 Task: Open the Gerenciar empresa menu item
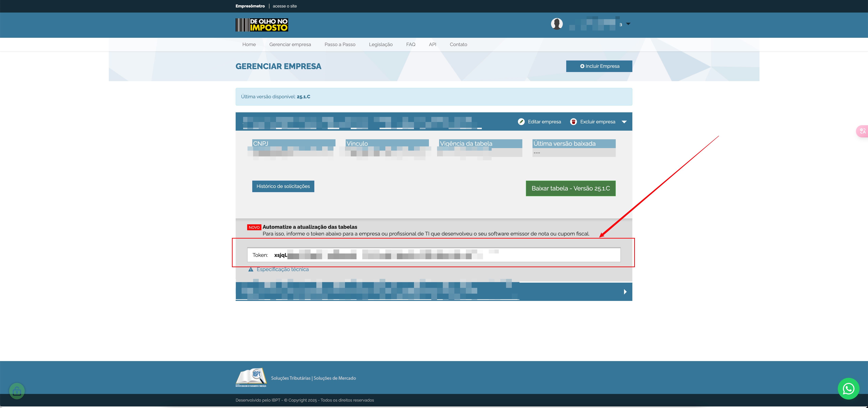(x=290, y=44)
